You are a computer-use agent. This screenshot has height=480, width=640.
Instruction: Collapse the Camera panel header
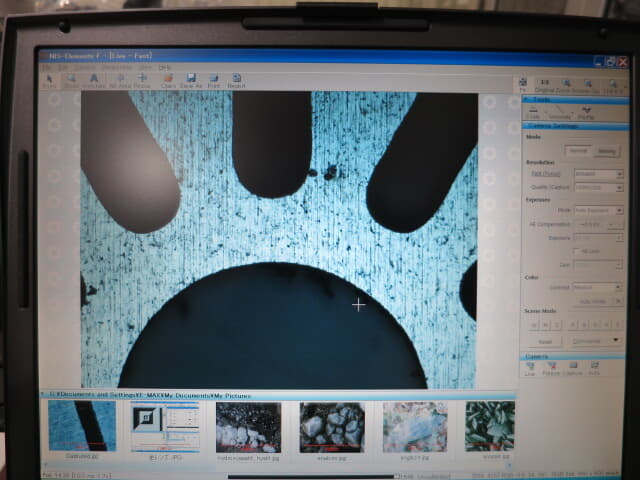pyautogui.click(x=572, y=356)
